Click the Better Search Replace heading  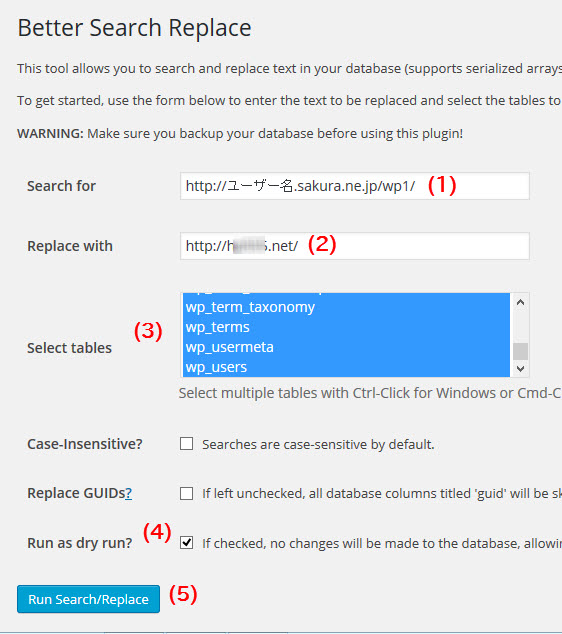134,28
